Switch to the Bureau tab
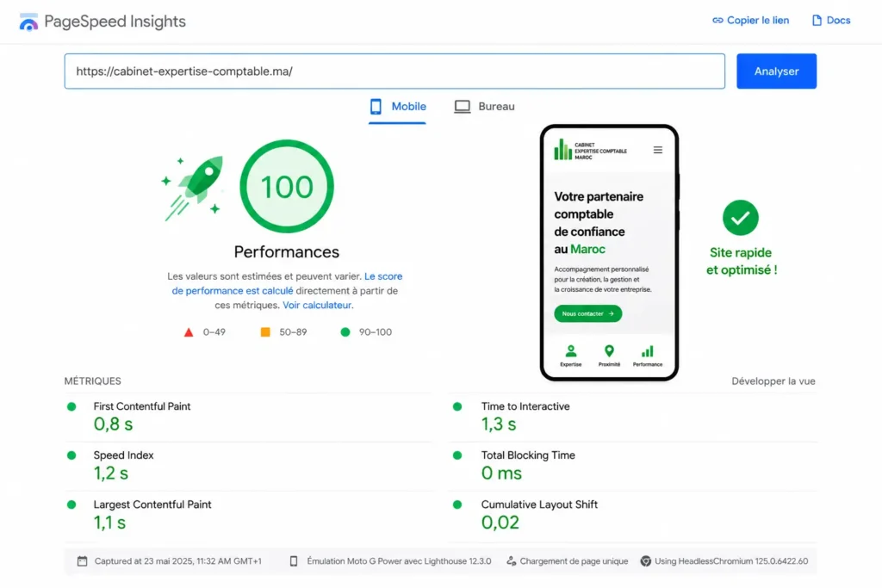 click(x=484, y=106)
